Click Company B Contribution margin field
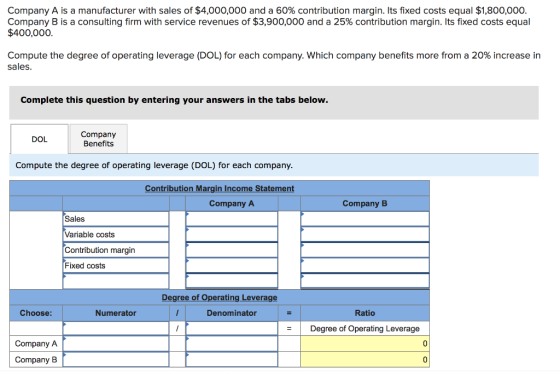 pos(365,250)
